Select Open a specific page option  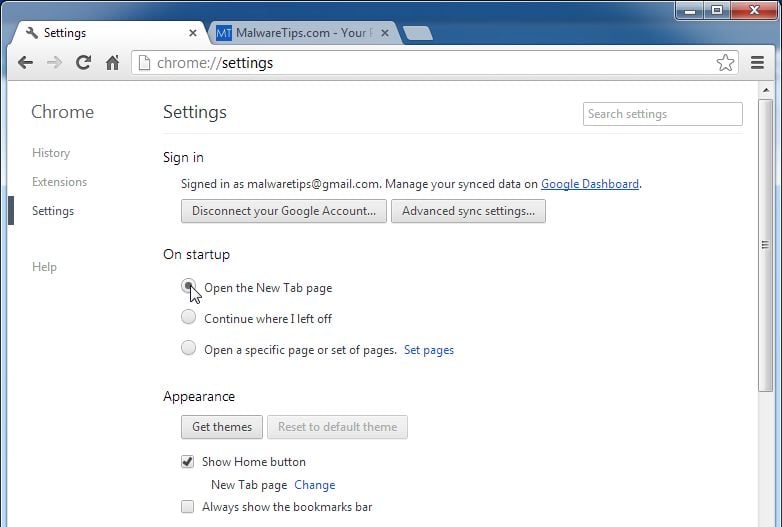click(x=188, y=349)
